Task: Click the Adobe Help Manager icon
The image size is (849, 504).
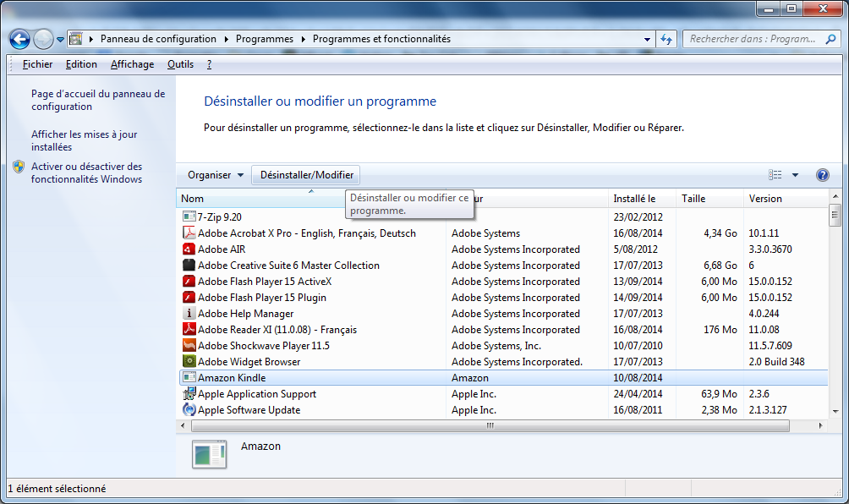Action: (189, 314)
